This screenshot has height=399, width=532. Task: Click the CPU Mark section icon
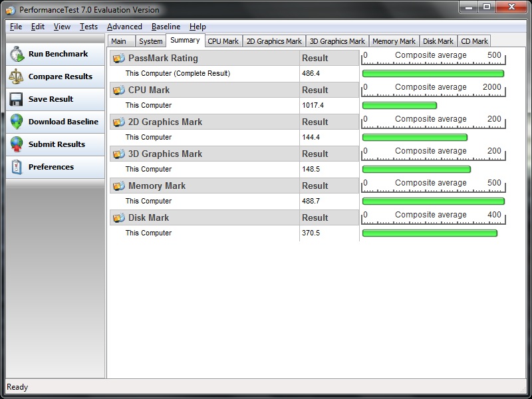[119, 90]
